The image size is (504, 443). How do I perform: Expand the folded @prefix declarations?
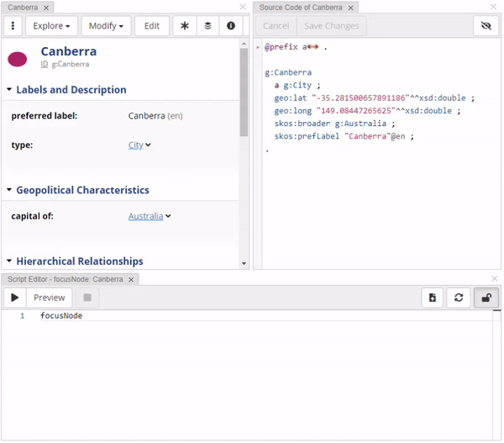312,48
